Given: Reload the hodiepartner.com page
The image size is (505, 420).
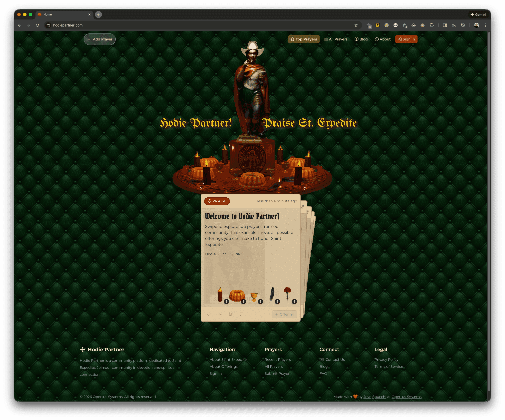Looking at the screenshot, I should pos(37,25).
